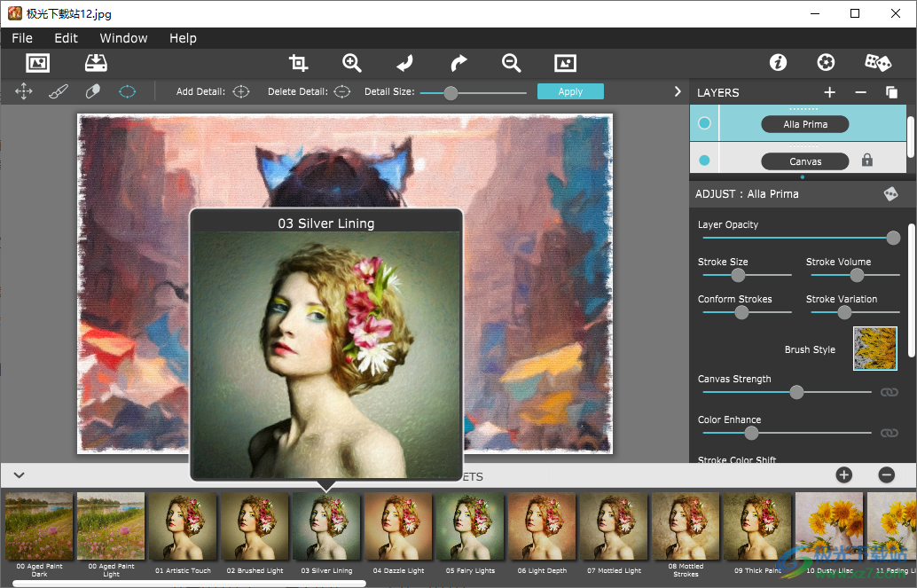Activate the Crop tool
This screenshot has width=917, height=588.
[298, 63]
